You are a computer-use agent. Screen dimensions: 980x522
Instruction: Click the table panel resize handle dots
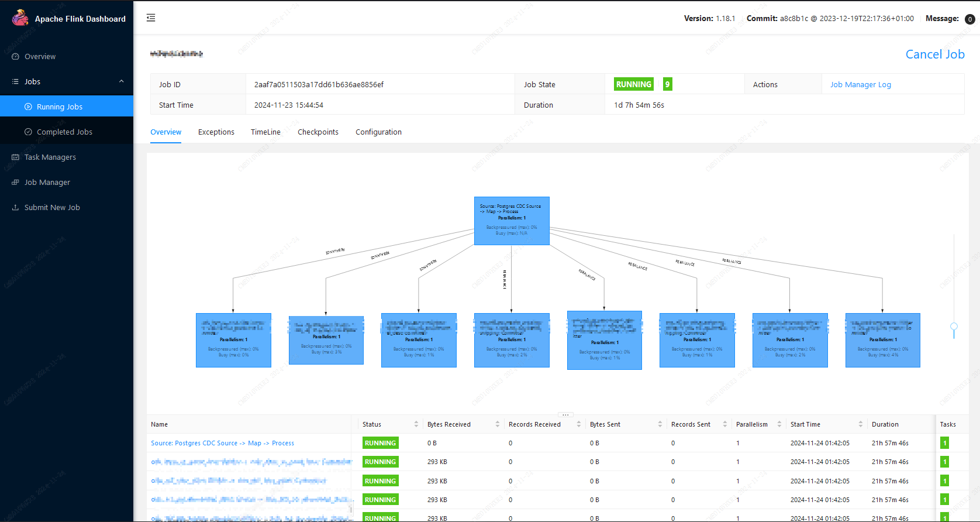click(565, 414)
